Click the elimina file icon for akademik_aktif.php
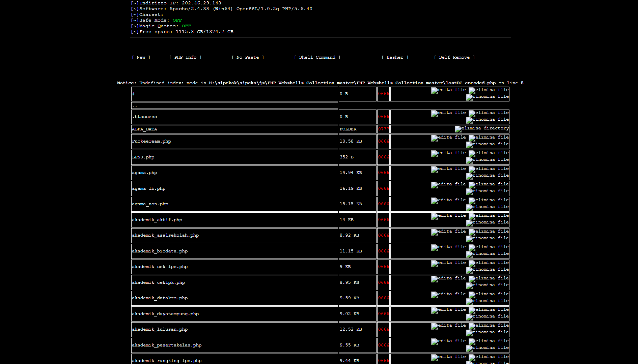Image resolution: width=638 pixels, height=364 pixels. coord(489,216)
